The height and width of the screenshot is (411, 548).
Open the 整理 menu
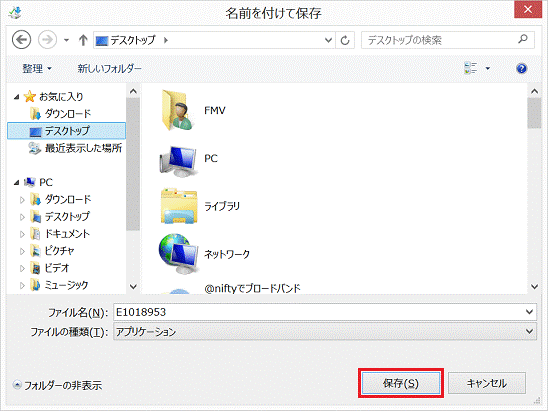pos(37,68)
